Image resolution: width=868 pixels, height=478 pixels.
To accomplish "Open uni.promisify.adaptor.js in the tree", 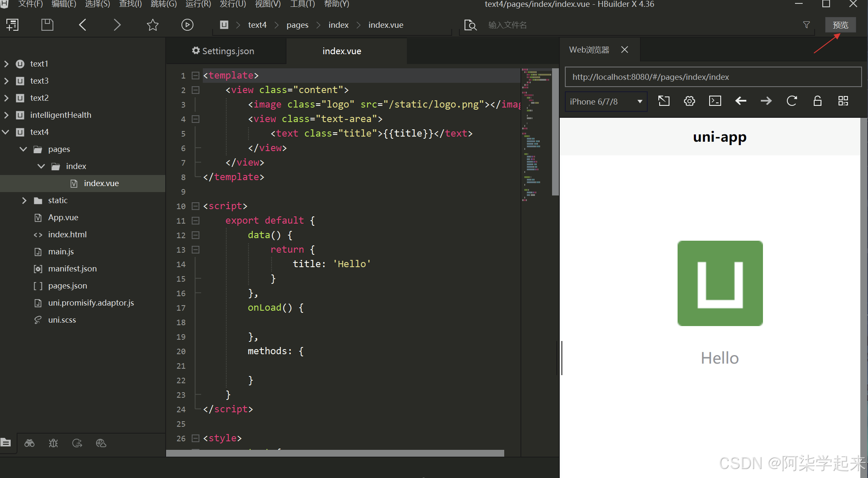I will click(x=91, y=303).
